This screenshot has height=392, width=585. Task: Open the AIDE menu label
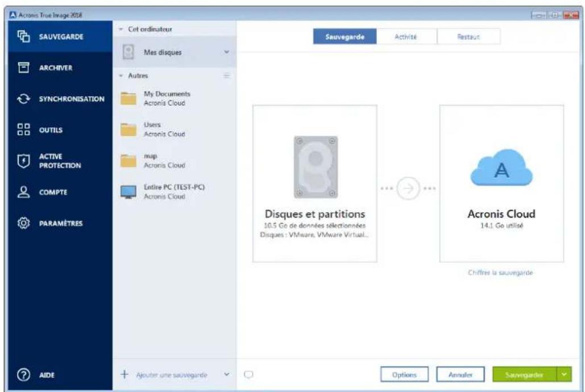click(x=47, y=375)
